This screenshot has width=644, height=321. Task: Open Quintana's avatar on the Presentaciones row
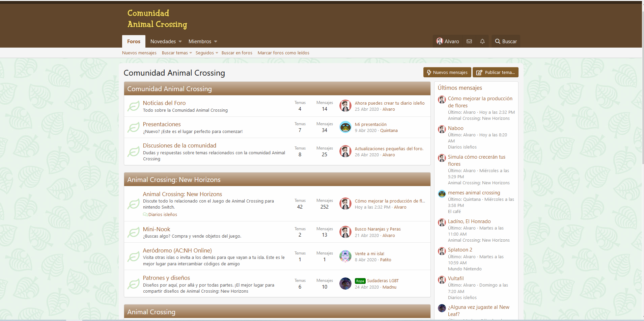click(345, 127)
